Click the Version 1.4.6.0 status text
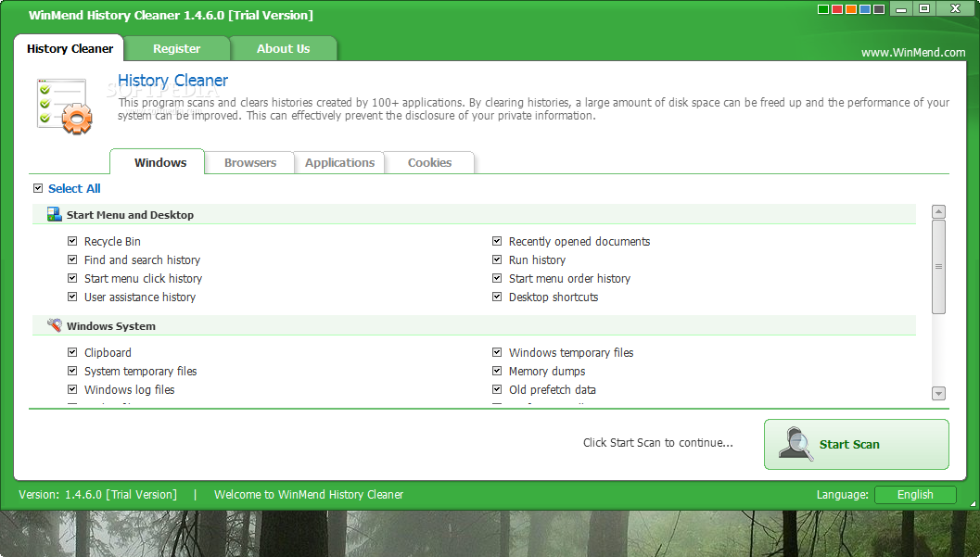 [x=97, y=495]
